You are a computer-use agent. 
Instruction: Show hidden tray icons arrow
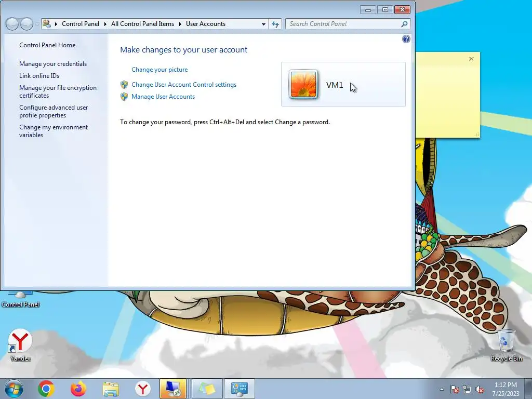pos(442,389)
